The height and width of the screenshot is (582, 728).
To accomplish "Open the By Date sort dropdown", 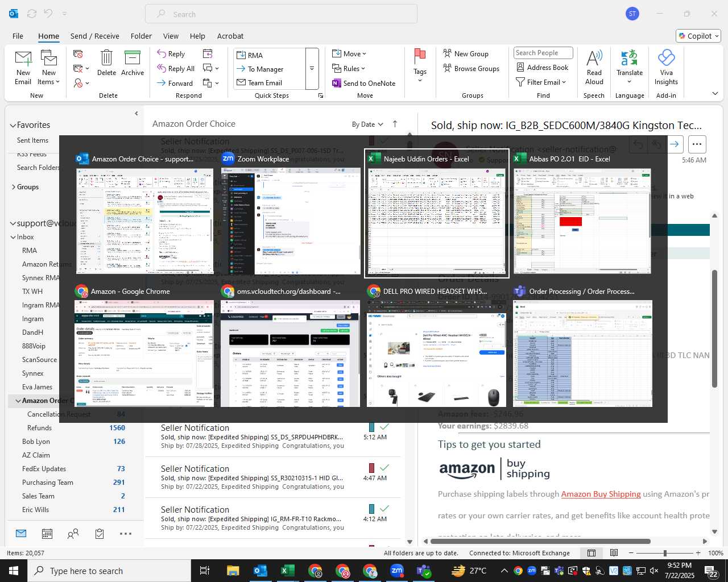I will (367, 124).
